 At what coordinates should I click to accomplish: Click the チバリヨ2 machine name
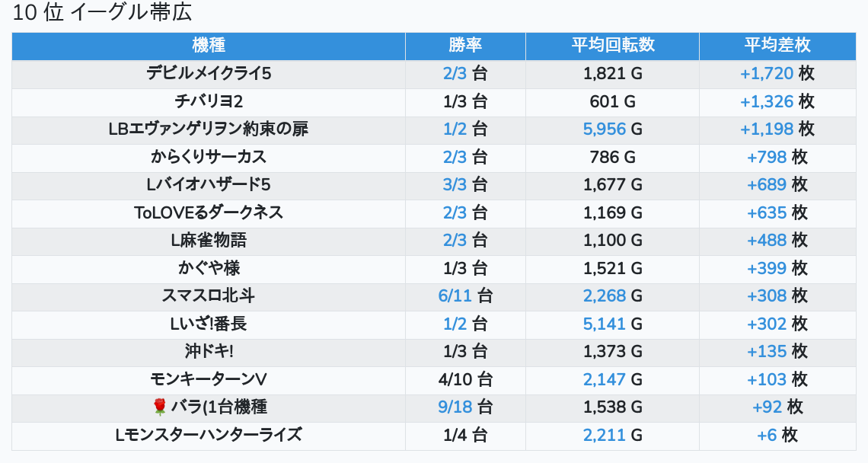209,101
